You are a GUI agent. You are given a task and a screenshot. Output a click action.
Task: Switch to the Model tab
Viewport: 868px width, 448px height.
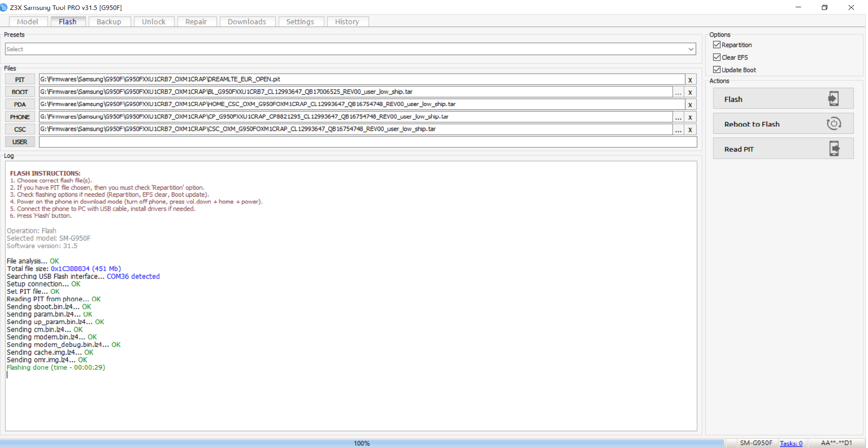point(27,22)
